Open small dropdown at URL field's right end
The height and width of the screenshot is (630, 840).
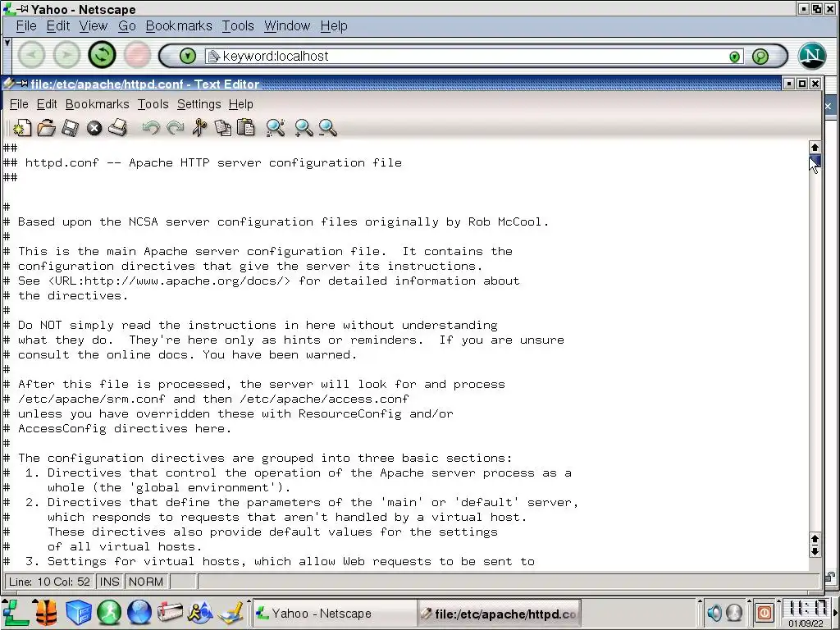coord(734,57)
